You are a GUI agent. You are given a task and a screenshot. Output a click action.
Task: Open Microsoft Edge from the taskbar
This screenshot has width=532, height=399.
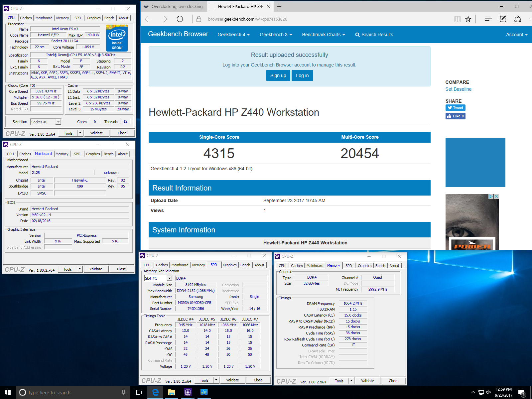(x=155, y=392)
